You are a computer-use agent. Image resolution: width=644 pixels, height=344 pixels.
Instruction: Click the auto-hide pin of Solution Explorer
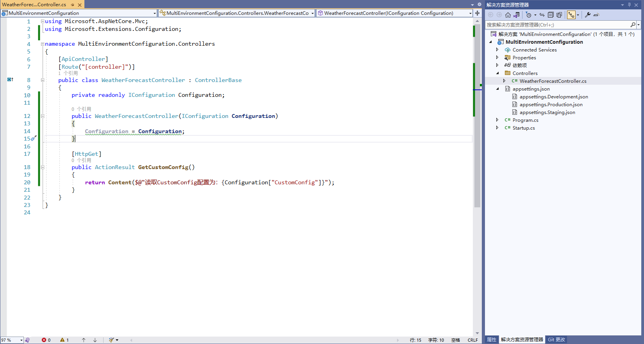[629, 5]
